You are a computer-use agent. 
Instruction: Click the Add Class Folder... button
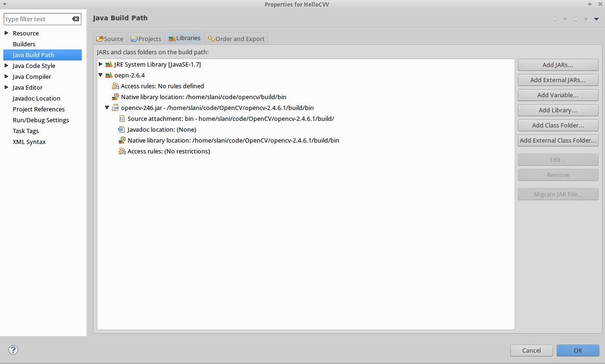558,126
